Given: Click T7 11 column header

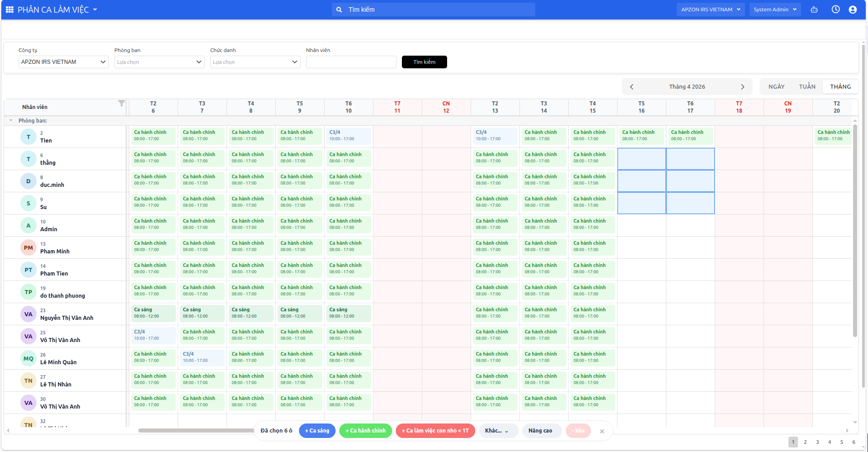Looking at the screenshot, I should [397, 107].
